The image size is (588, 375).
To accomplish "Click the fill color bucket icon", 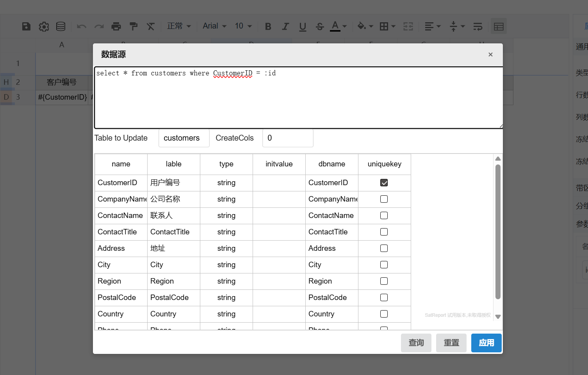I will (362, 26).
